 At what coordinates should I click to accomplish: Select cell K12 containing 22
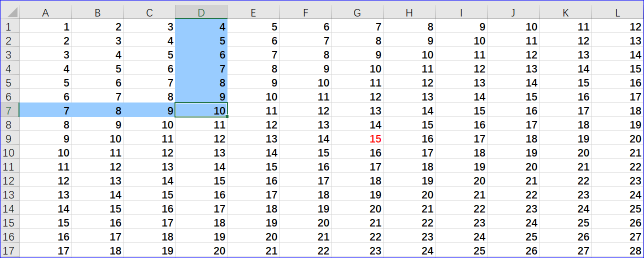[565, 180]
